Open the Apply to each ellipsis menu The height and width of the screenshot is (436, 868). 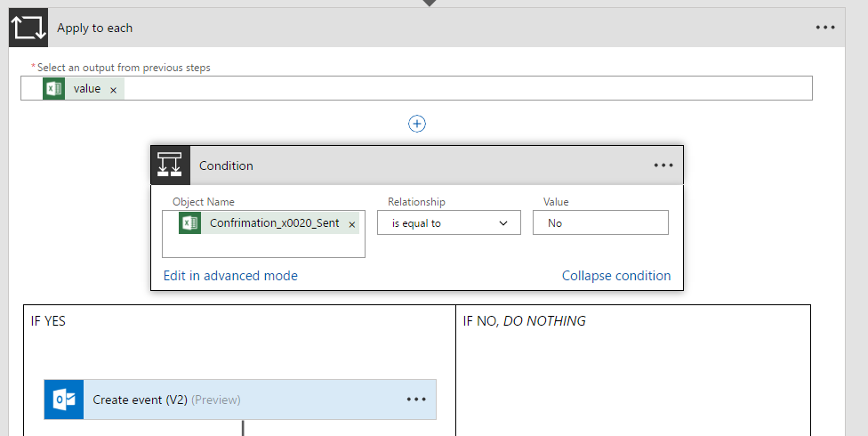point(825,28)
